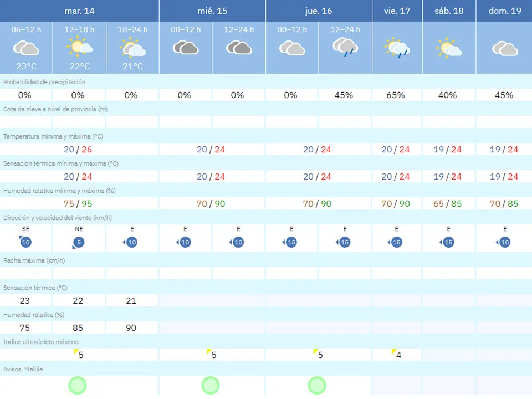This screenshot has width=532, height=399.
Task: Select the sáb. 18 day header
Action: [449, 11]
